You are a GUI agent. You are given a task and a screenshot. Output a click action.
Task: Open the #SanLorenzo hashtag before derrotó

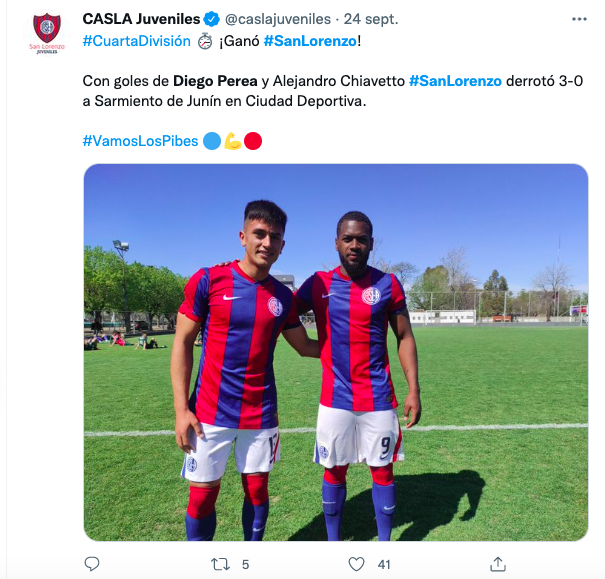(455, 81)
